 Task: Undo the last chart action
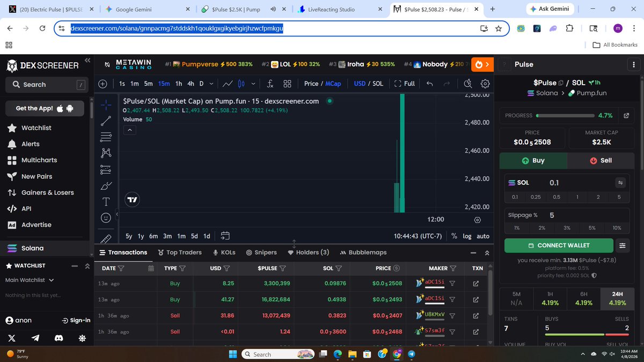429,84
